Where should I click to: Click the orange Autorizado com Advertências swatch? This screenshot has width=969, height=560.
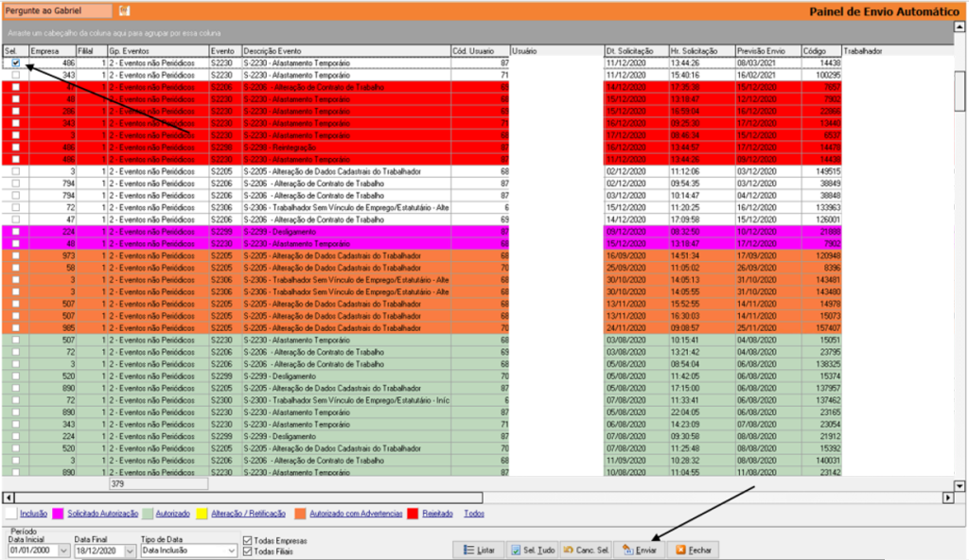pyautogui.click(x=300, y=514)
